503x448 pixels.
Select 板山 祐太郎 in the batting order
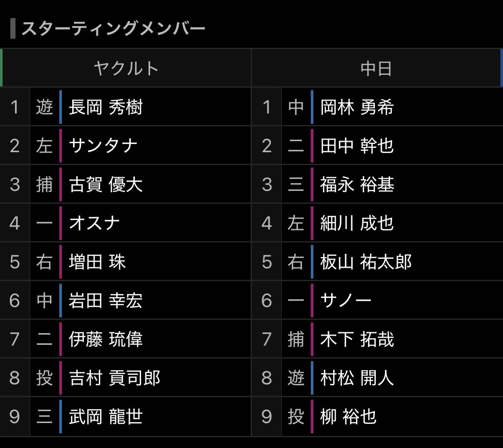pos(366,262)
